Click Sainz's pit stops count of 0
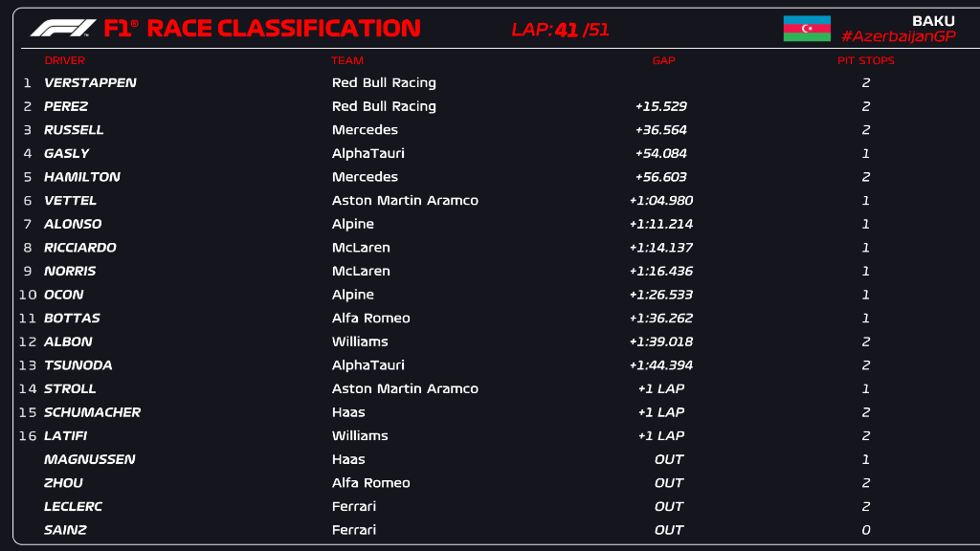Screen dimensions: 980x551 865,530
